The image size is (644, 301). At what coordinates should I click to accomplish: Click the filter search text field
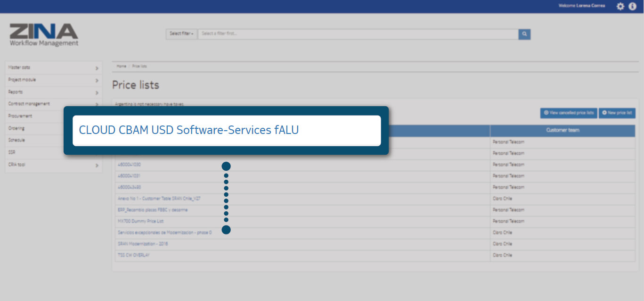point(358,34)
